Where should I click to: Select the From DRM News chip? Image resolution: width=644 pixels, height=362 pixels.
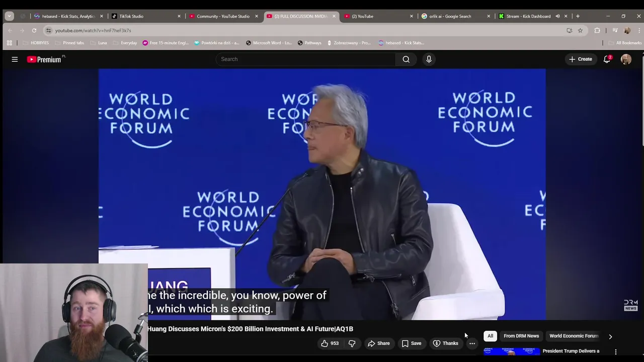point(521,336)
